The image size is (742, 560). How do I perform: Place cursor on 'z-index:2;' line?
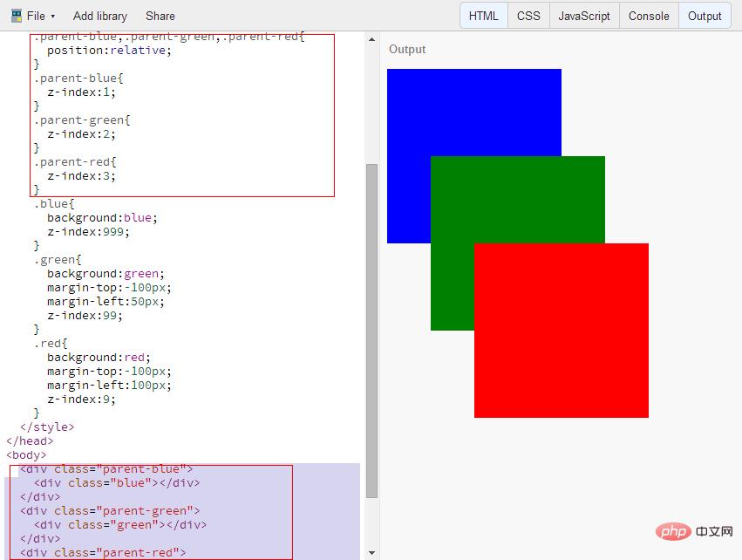(81, 134)
